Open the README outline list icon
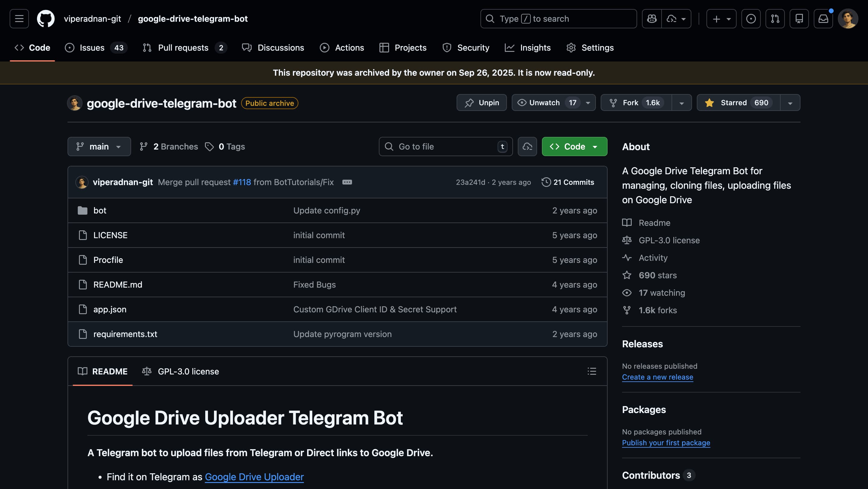This screenshot has width=868, height=489. click(592, 371)
